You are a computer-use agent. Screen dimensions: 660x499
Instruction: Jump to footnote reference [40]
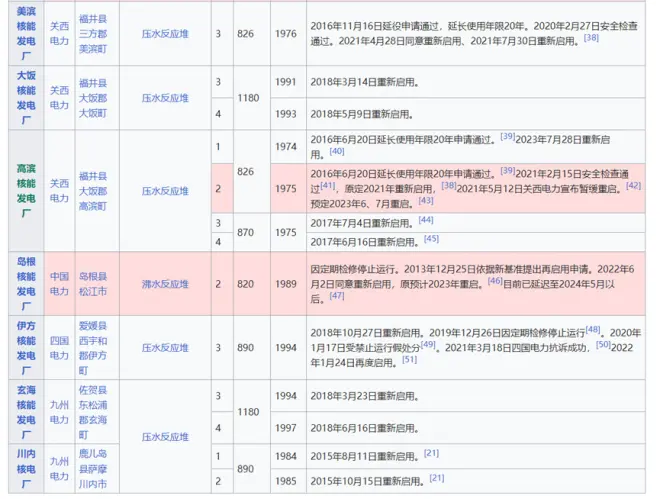336,151
